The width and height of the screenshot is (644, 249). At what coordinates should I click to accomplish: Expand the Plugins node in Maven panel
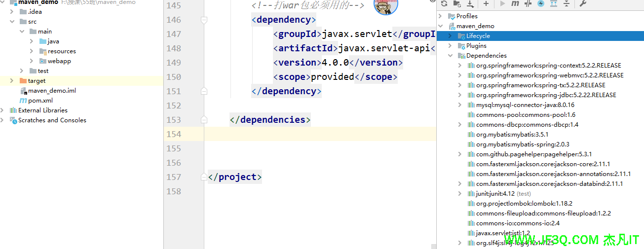pyautogui.click(x=450, y=46)
